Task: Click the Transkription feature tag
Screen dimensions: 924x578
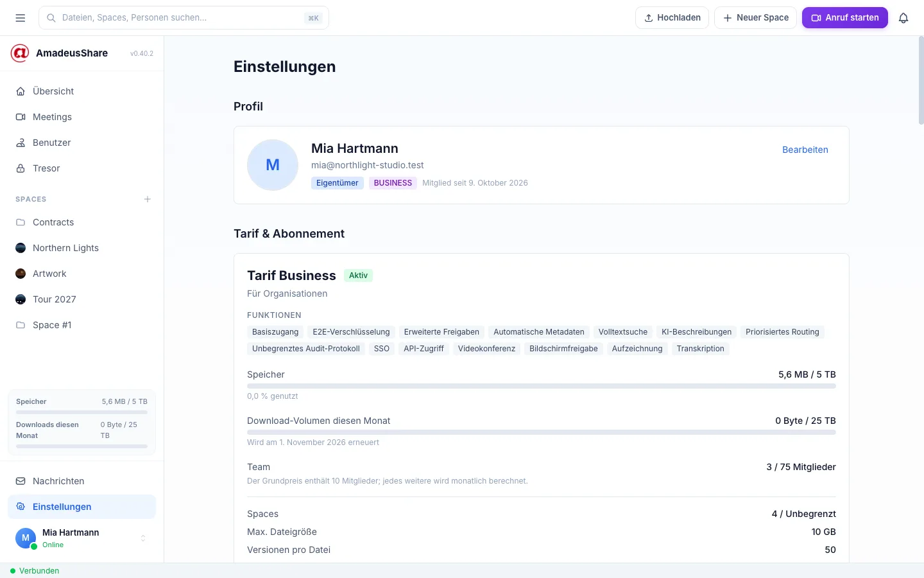Action: click(700, 349)
